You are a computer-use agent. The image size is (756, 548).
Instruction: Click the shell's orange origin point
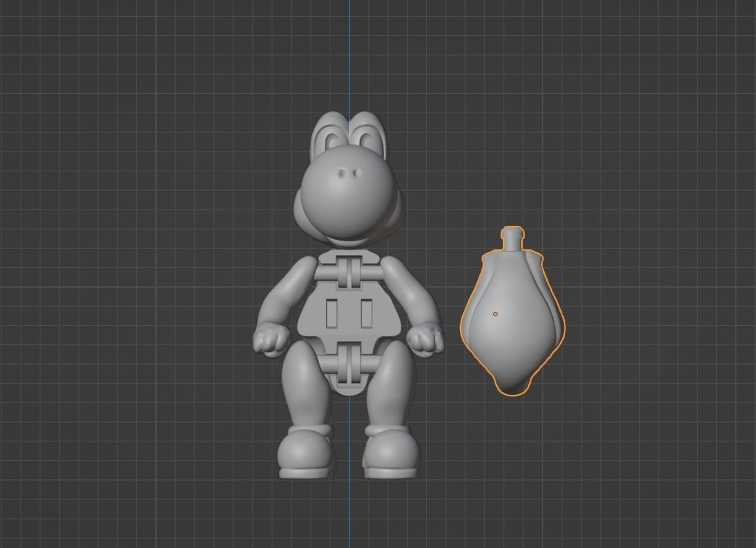[495, 314]
